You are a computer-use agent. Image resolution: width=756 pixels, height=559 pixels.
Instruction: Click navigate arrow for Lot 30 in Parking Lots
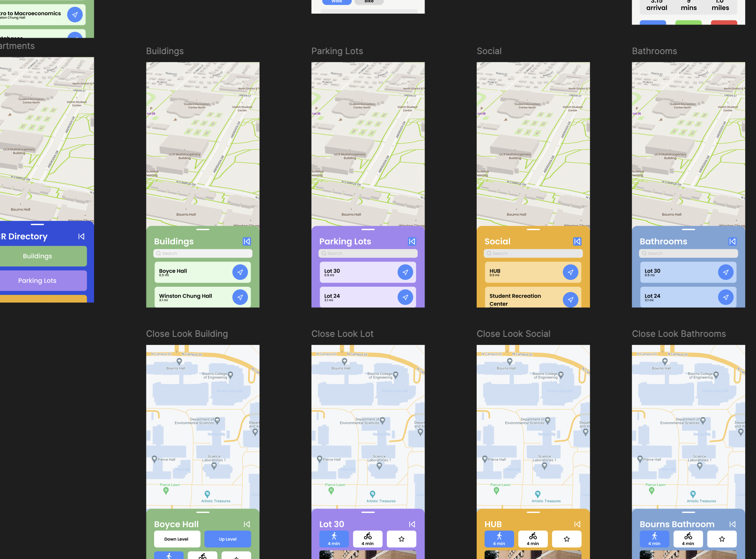coord(405,272)
